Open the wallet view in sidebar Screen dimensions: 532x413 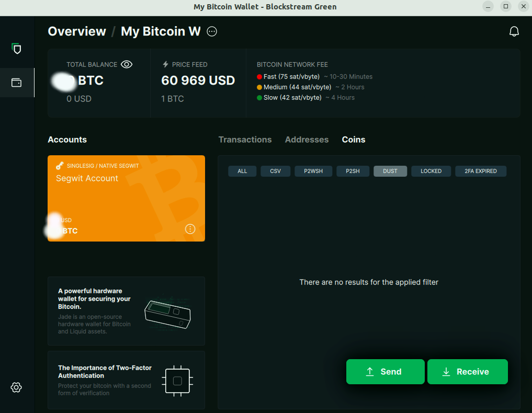pos(17,83)
